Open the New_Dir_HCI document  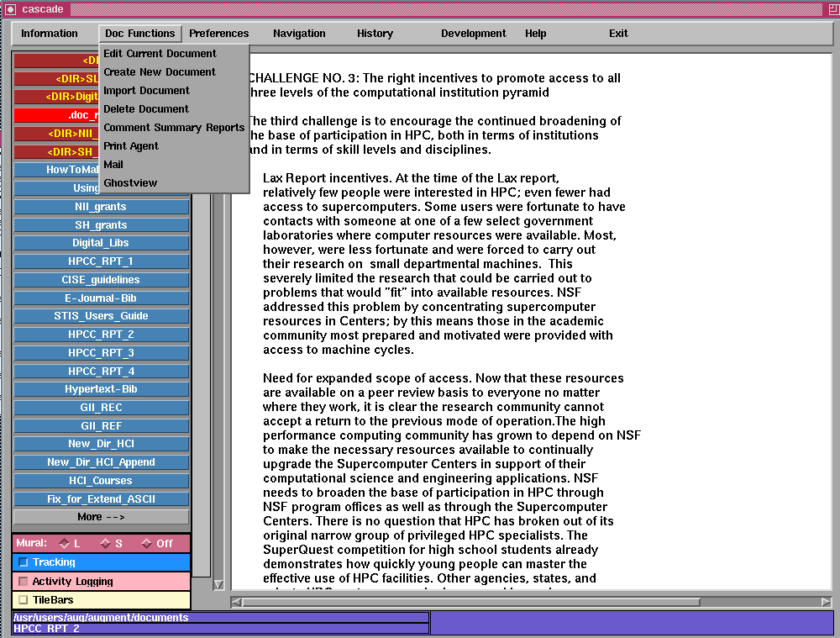pyautogui.click(x=102, y=444)
